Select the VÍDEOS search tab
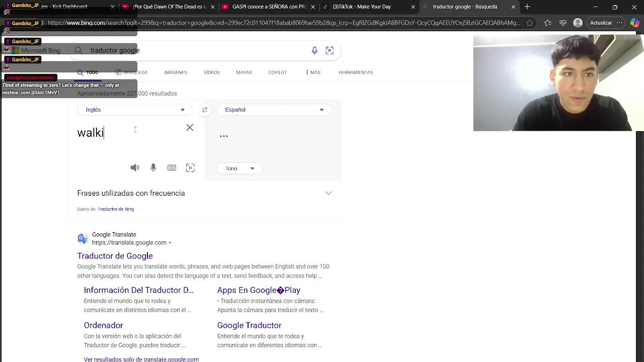Image resolution: width=644 pixels, height=362 pixels. click(212, 72)
